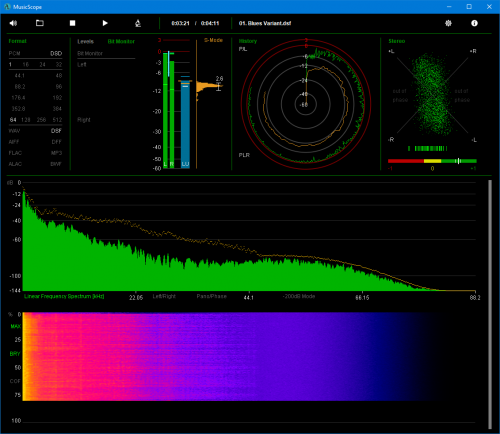Screen dimensions: 500x434
Task: Click the vertical scrollbar on the right
Action: tap(490, 304)
